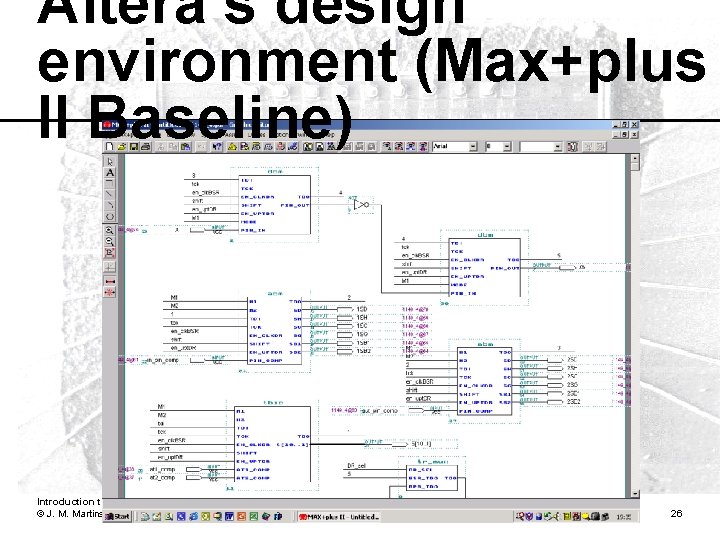Viewport: 720px width, 540px height.
Task: Select the at2_comp input pin
Action: click(x=194, y=478)
